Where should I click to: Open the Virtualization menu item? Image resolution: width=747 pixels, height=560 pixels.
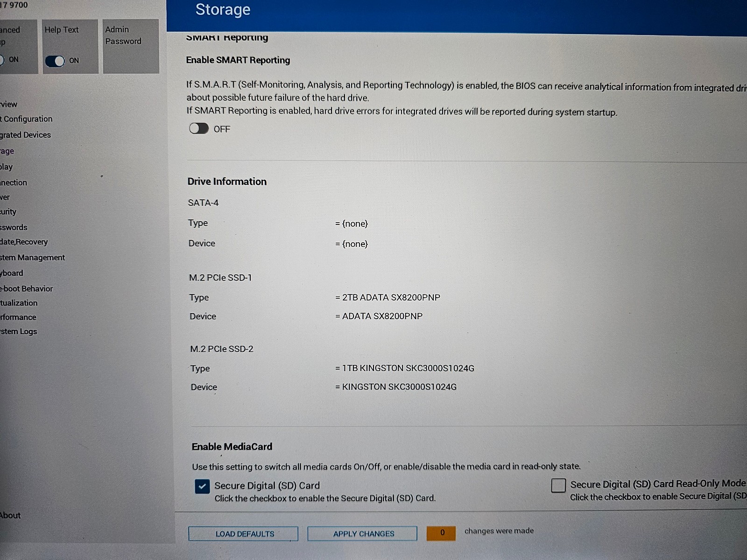[19, 302]
